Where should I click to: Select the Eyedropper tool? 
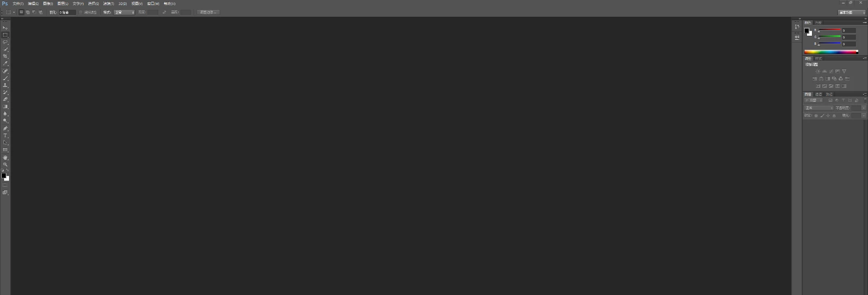point(5,64)
